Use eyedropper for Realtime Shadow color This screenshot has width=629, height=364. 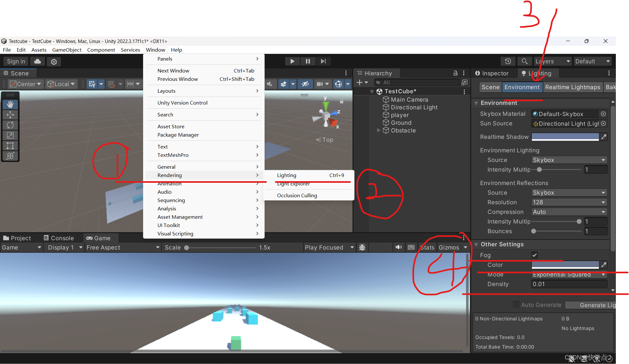click(x=604, y=137)
